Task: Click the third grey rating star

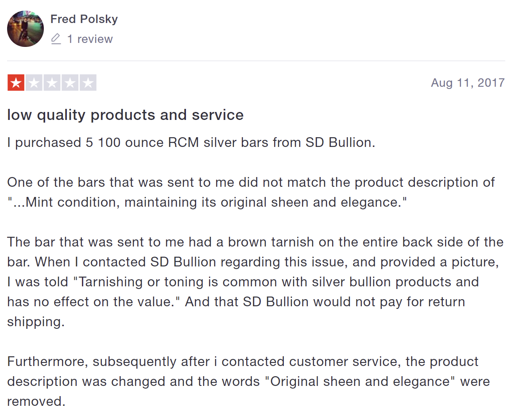Action: pos(52,83)
